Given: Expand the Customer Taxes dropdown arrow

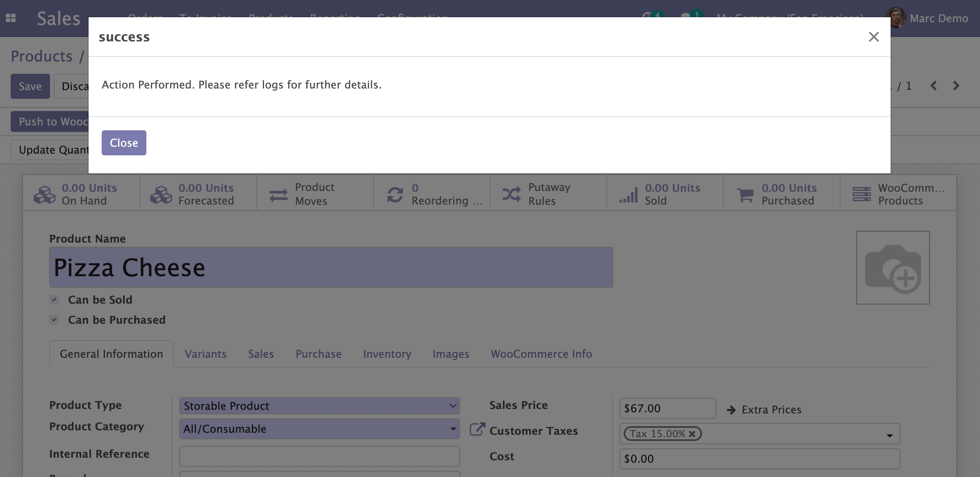Looking at the screenshot, I should 889,435.
